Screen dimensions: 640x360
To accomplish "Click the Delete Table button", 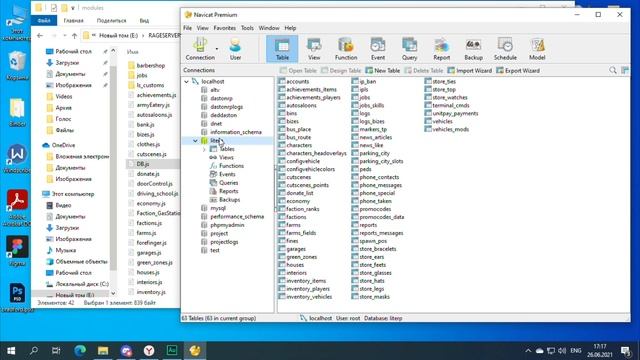I will coord(424,71).
